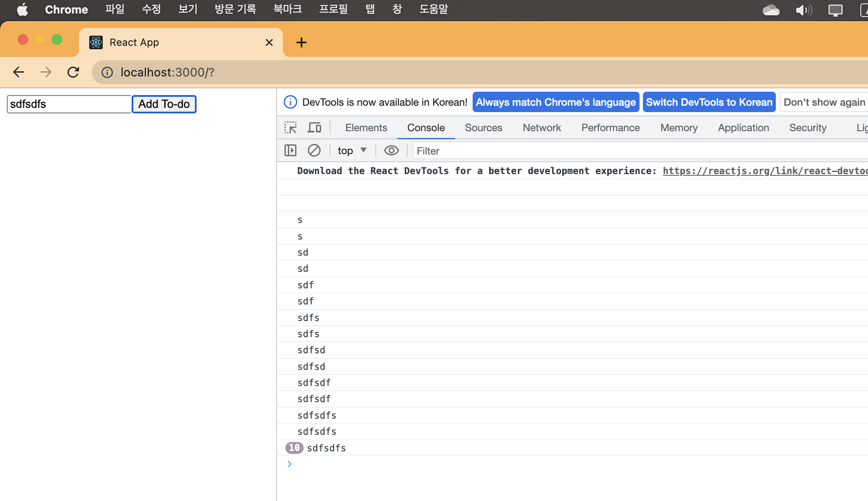Click the console prompt chevron
Screen dimensions: 868x501
[289, 464]
